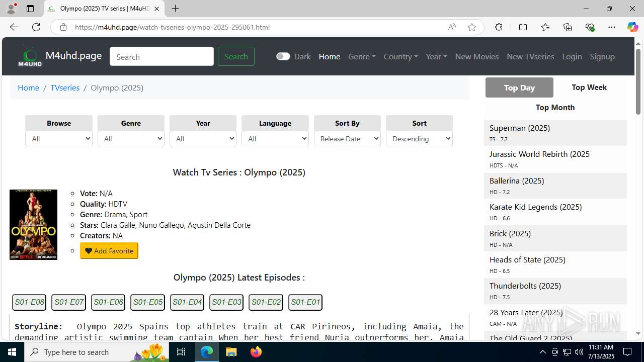Open episode S01-E05
The image size is (644, 362).
(x=148, y=302)
